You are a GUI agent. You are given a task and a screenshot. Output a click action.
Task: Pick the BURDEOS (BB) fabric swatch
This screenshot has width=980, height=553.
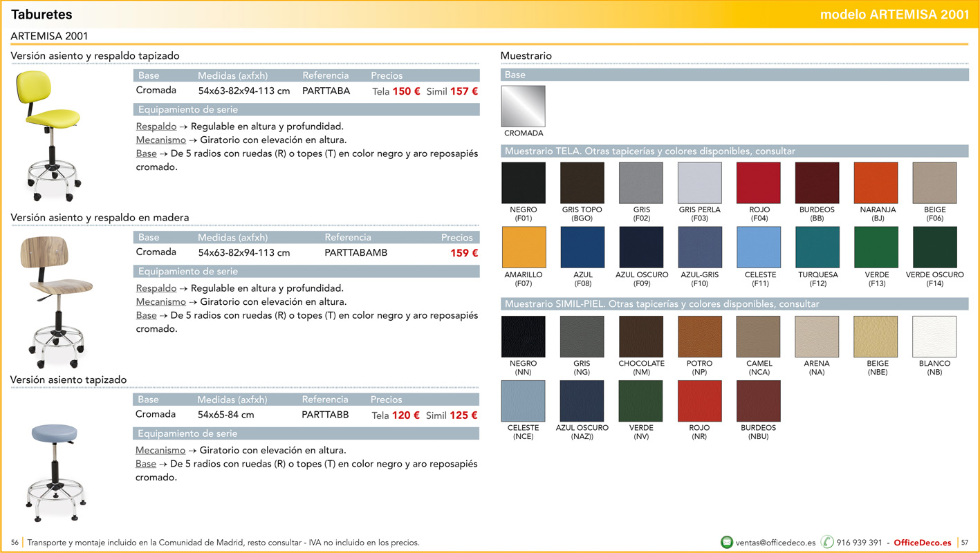pos(817,183)
